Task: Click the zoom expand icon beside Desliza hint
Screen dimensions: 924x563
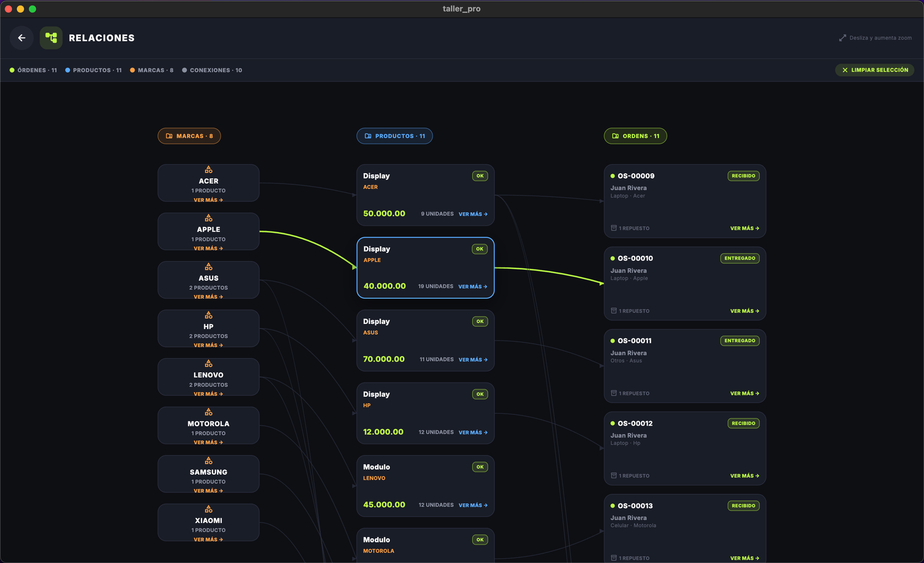Action: [843, 38]
